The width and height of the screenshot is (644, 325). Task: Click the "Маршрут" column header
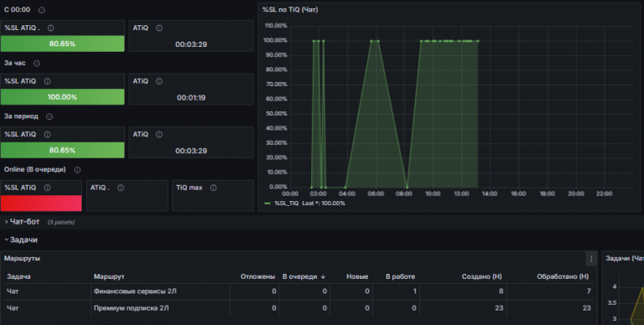109,276
